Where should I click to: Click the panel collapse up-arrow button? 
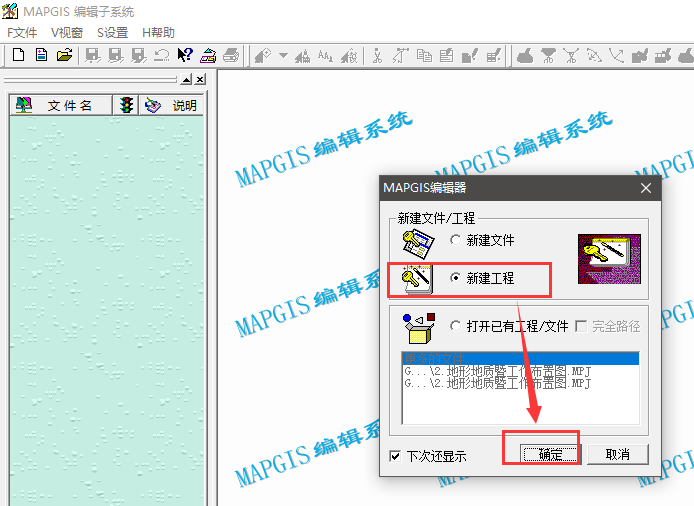tap(186, 80)
